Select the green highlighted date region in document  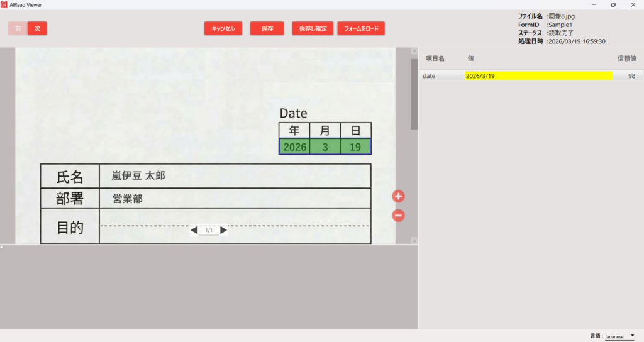[x=325, y=147]
